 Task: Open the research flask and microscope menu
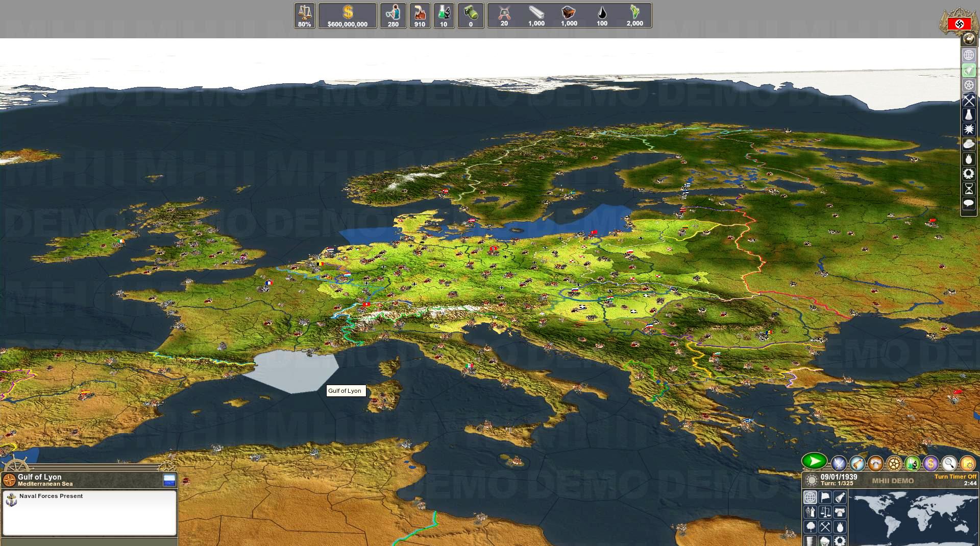pyautogui.click(x=913, y=463)
